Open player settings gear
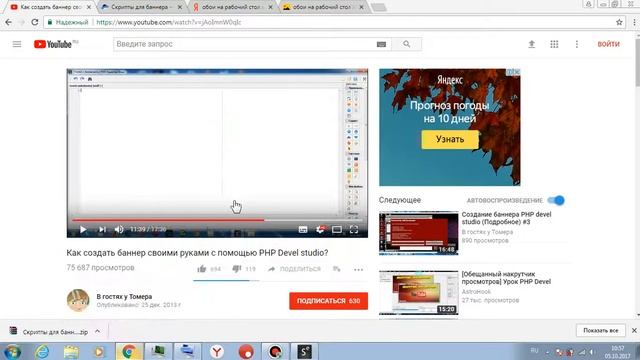 pos(320,230)
